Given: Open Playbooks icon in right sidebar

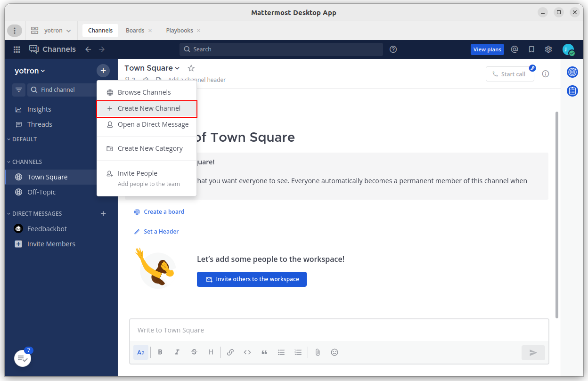Looking at the screenshot, I should click(572, 91).
